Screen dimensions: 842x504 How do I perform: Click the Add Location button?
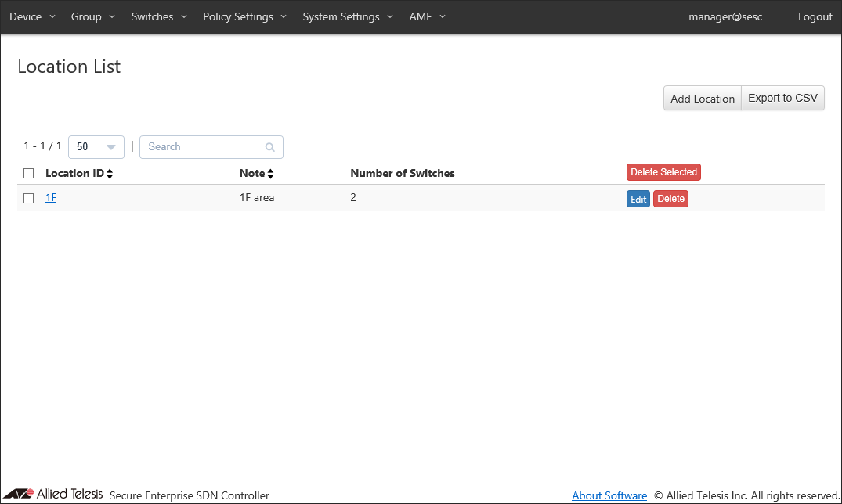click(x=702, y=99)
